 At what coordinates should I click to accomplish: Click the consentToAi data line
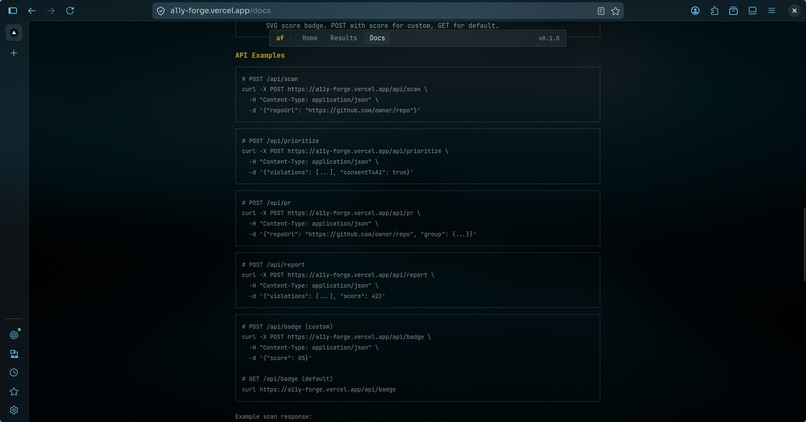pyautogui.click(x=331, y=172)
